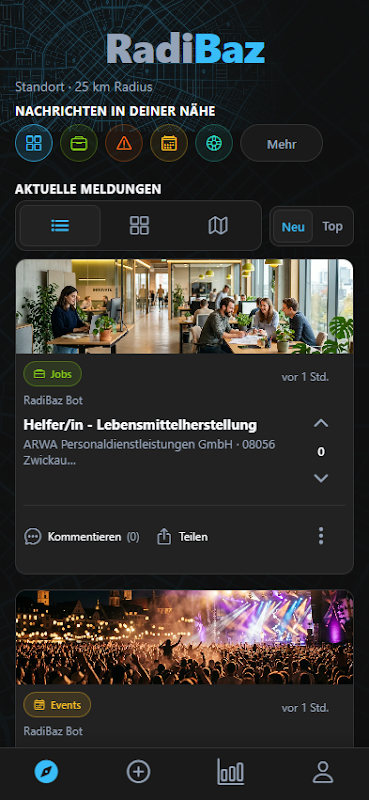The image size is (369, 800).
Task: Open the compass discover tab
Action: pos(46,771)
